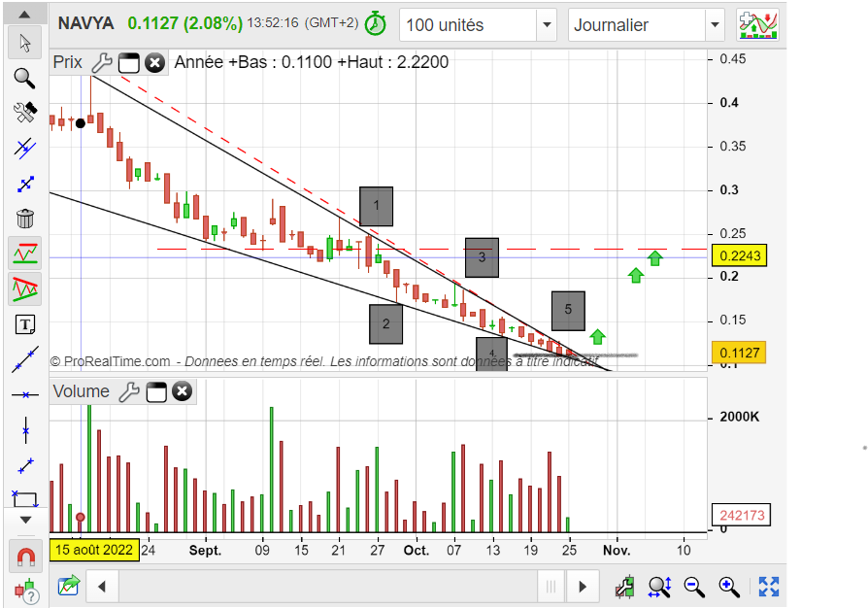Image resolution: width=868 pixels, height=608 pixels.
Task: Click the NAVYA ticker name
Action: (85, 23)
